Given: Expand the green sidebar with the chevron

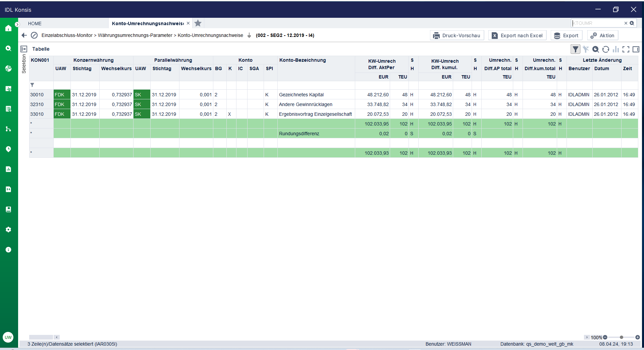Looking at the screenshot, I should 17,24.
